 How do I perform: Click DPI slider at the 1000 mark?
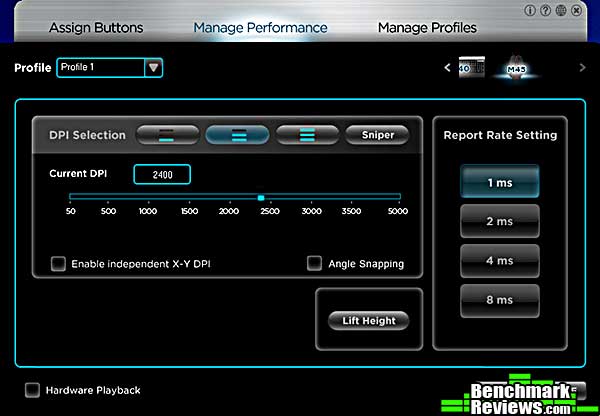coord(148,198)
